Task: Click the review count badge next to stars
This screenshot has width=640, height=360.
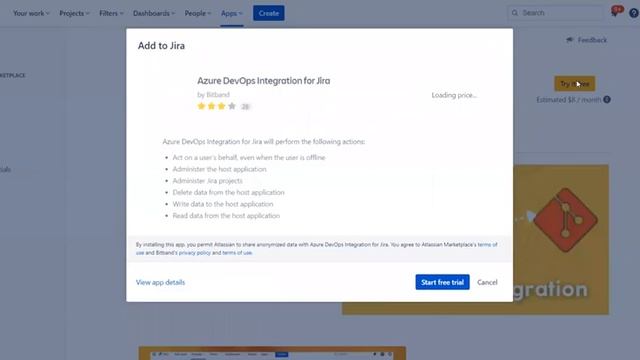Action: [x=245, y=107]
